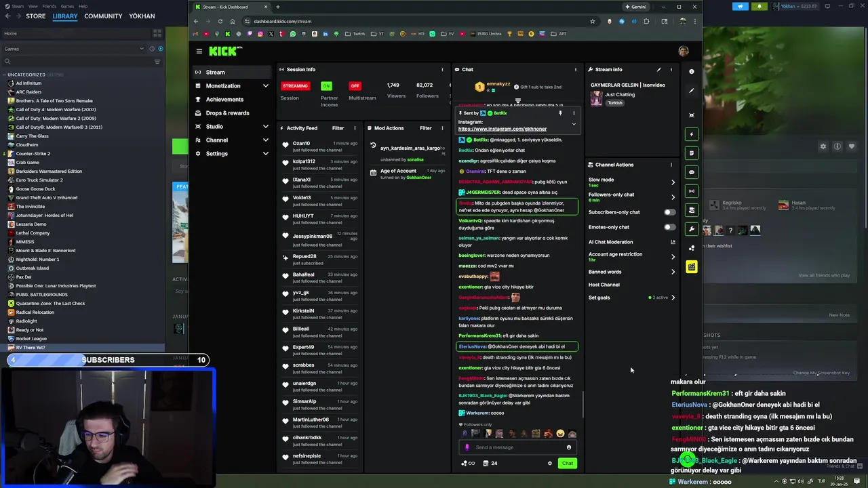The width and height of the screenshot is (868, 488).
Task: Expand Monetization sidebar section
Action: pyautogui.click(x=265, y=86)
